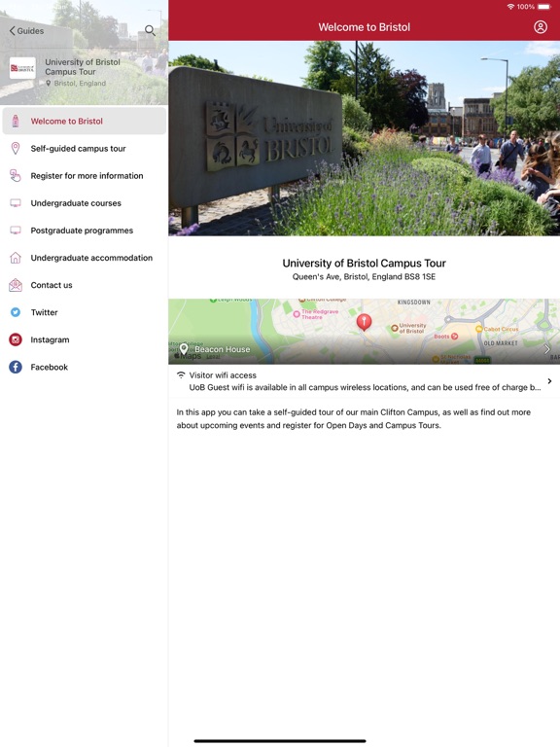560x747 pixels.
Task: Click the Postgraduate programmes screen icon
Action: (16, 231)
